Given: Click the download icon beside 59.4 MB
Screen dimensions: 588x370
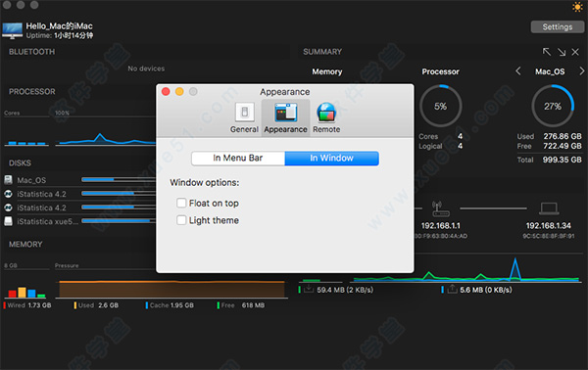Looking at the screenshot, I should click(309, 289).
